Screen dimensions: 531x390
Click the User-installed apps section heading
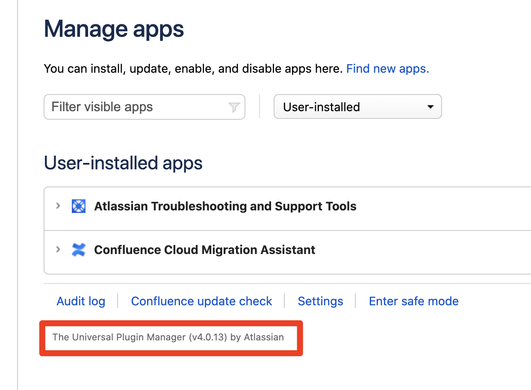(123, 163)
